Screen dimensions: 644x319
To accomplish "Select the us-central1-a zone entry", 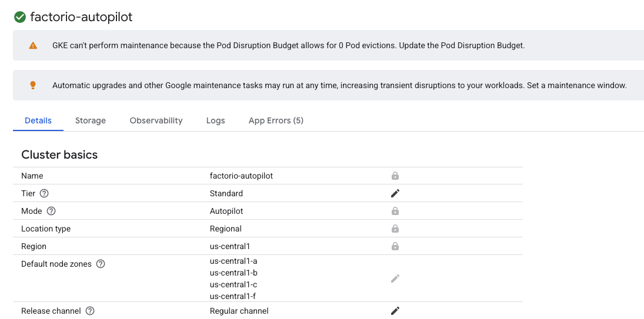I will [x=233, y=261].
